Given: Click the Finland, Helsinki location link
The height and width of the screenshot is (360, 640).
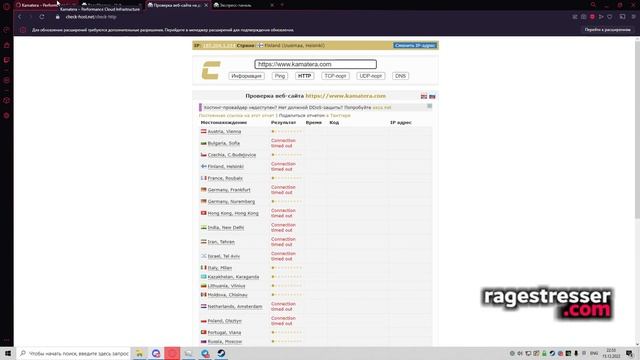Looking at the screenshot, I should (226, 167).
